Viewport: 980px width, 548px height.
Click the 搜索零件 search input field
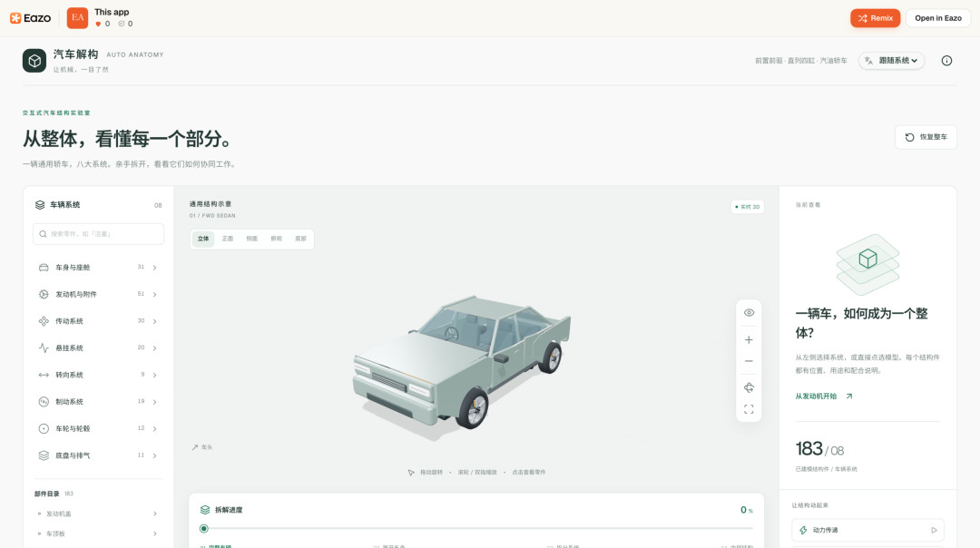coord(98,234)
